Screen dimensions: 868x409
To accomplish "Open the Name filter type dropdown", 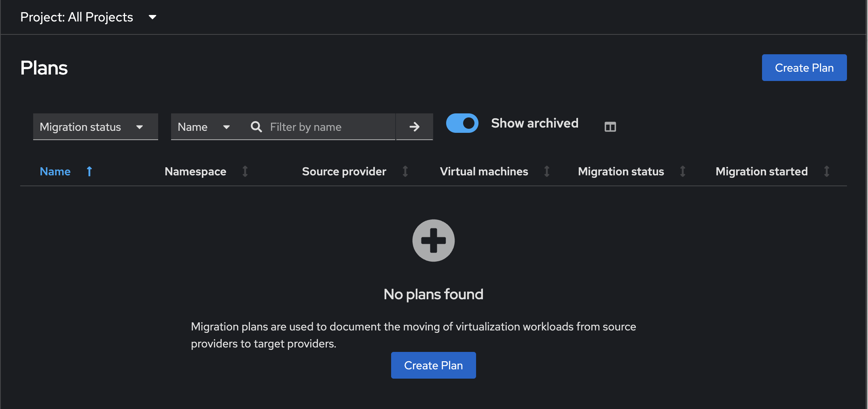I will [204, 127].
